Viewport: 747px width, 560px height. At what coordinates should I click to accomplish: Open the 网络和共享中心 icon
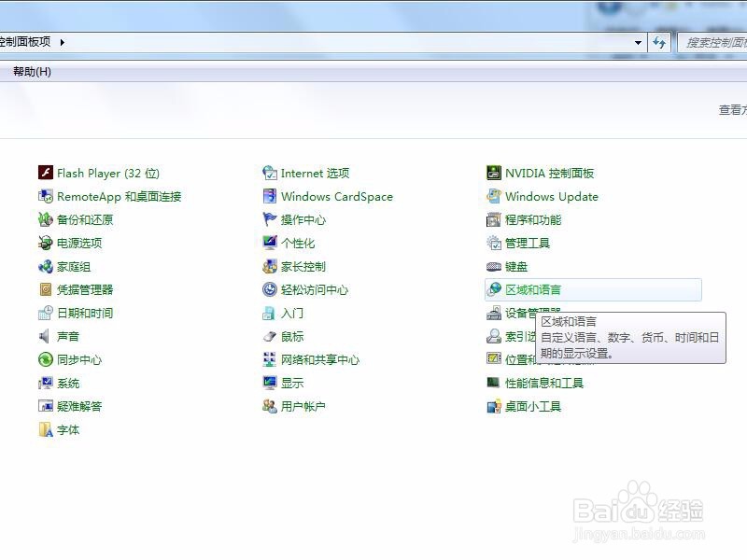270,359
